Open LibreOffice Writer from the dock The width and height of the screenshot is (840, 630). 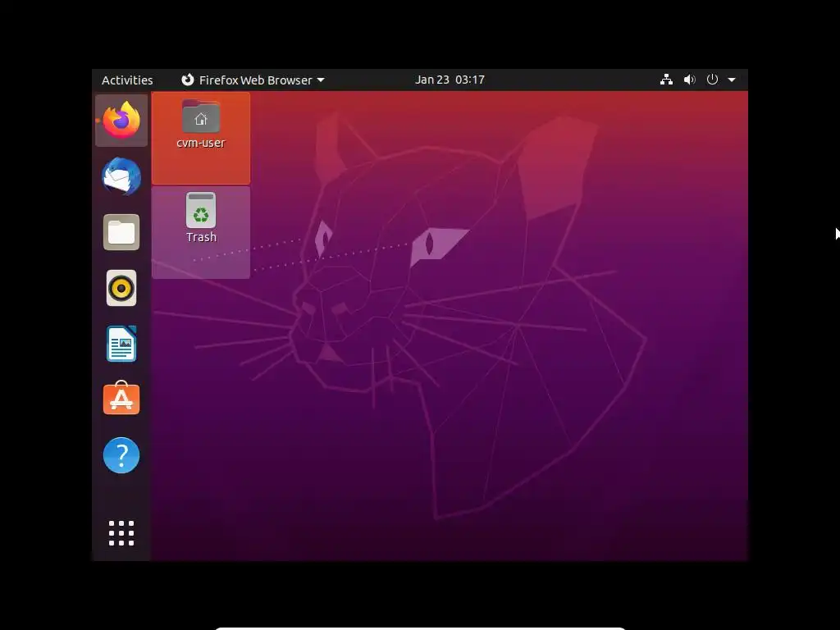click(121, 344)
